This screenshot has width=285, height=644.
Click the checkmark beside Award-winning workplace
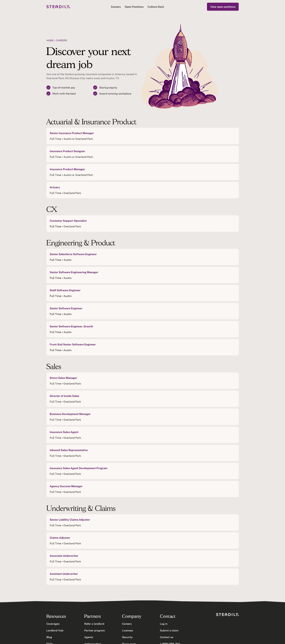pos(95,94)
